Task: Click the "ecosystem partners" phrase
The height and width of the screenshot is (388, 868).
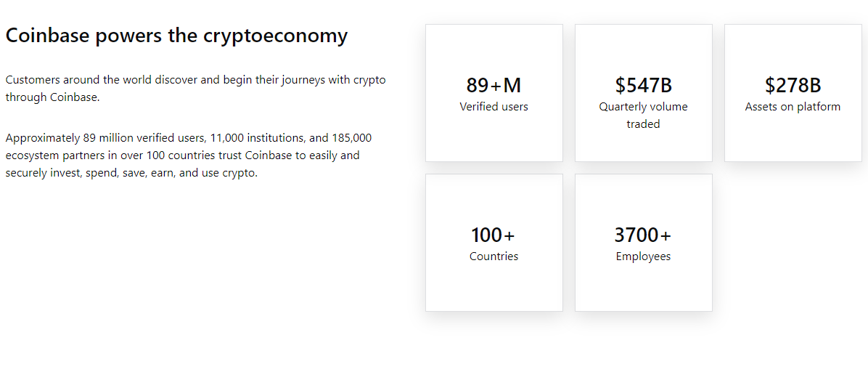Action: (x=51, y=155)
